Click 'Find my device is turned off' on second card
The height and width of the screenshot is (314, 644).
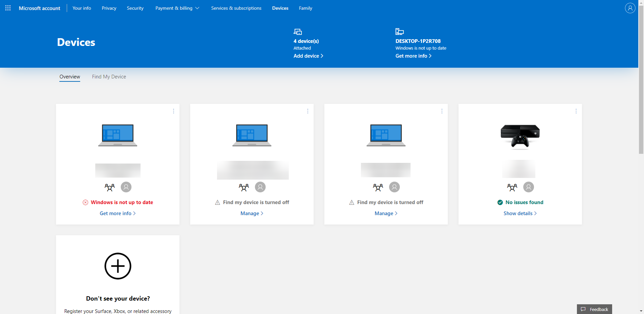[x=256, y=202]
